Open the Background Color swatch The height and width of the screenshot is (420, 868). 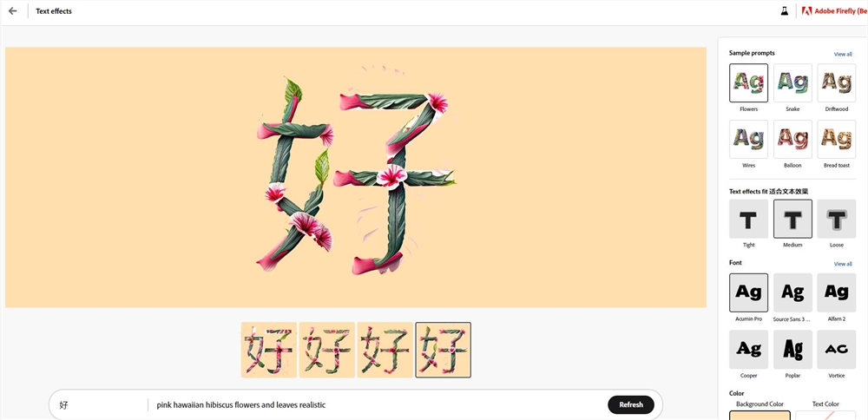click(x=759, y=415)
